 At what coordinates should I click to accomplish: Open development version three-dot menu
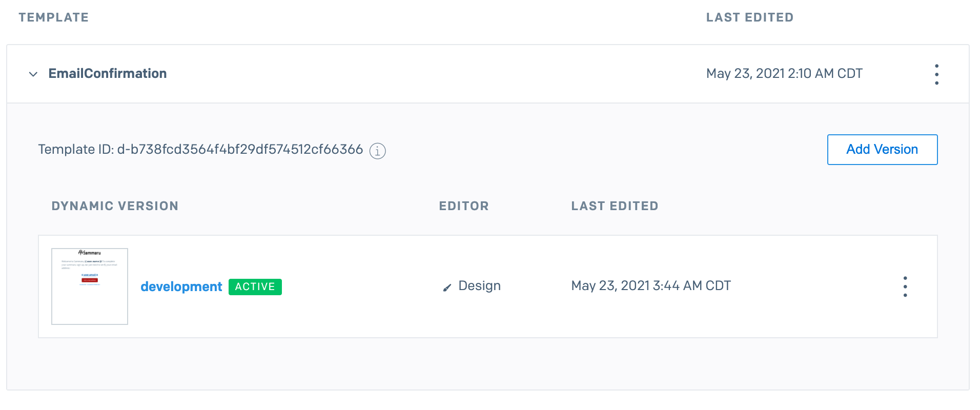(x=905, y=286)
